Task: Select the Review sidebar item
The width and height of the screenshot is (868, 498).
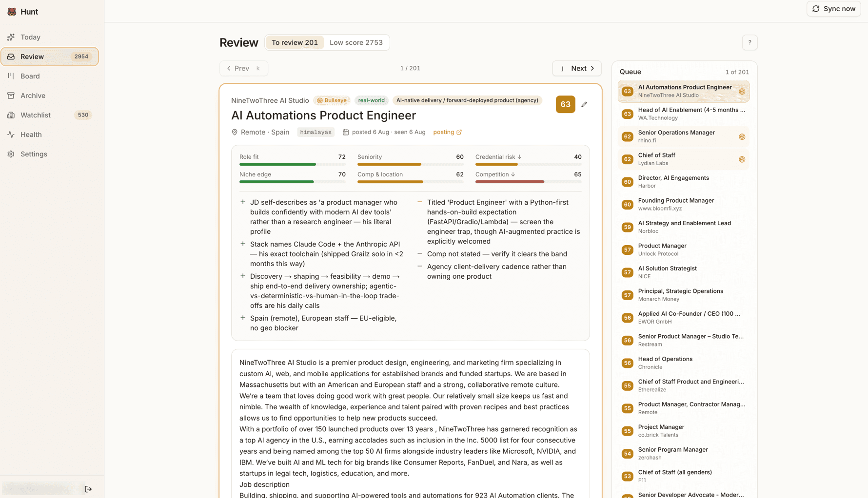Action: [49, 57]
